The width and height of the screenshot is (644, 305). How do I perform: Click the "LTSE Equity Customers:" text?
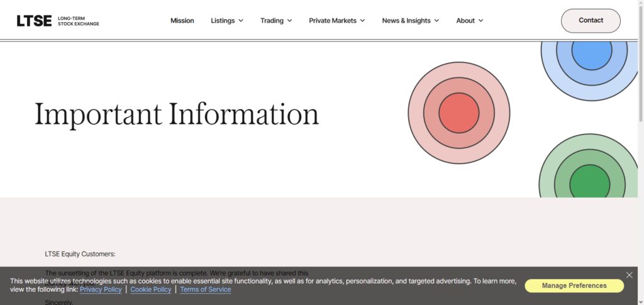(x=80, y=254)
